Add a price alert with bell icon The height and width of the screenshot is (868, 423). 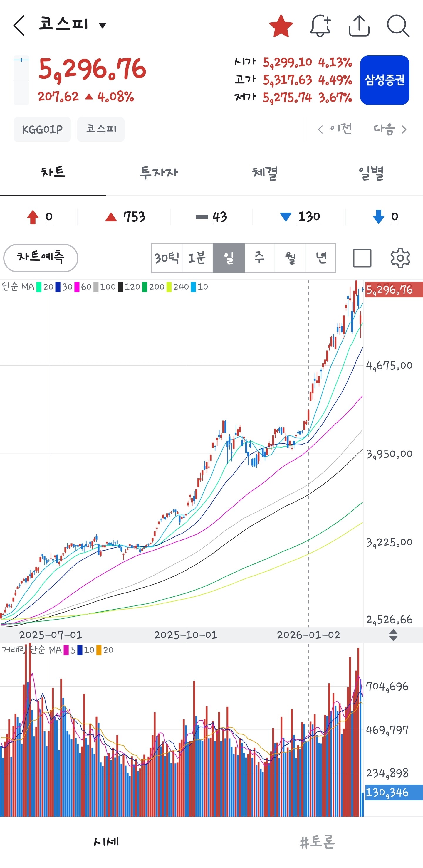tap(320, 26)
